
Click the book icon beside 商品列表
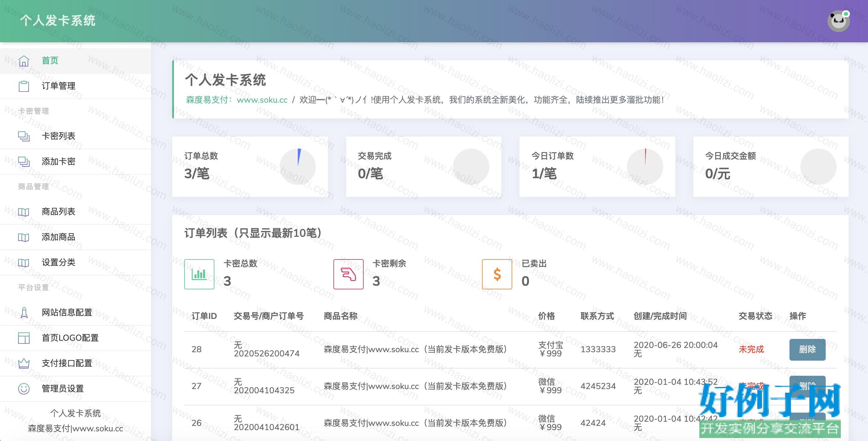click(24, 212)
